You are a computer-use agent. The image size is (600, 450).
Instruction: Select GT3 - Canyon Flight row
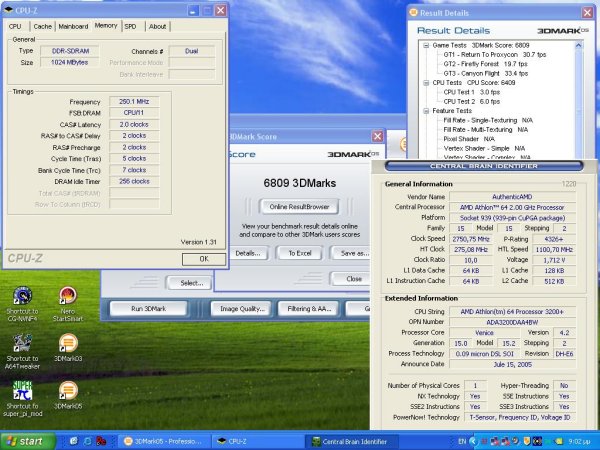[x=486, y=73]
